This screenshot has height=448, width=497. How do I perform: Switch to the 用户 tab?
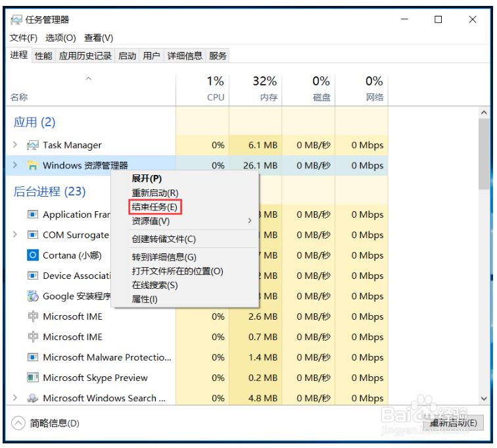(151, 56)
